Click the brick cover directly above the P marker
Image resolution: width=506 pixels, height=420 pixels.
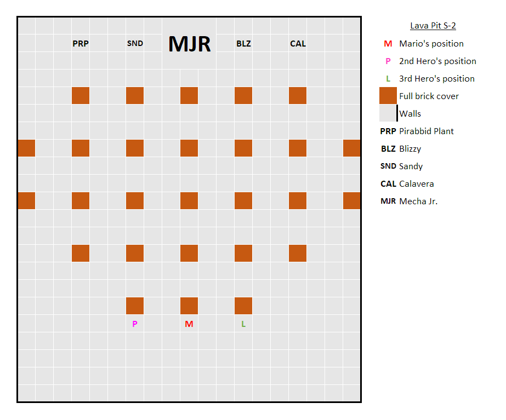pyautogui.click(x=135, y=306)
